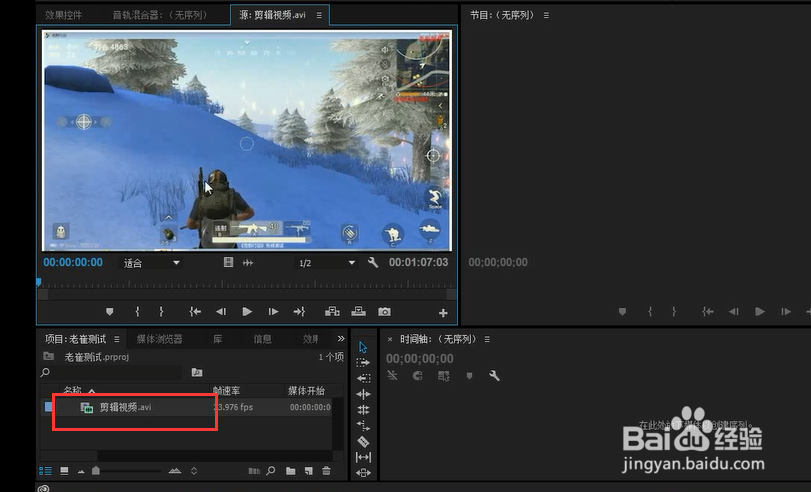Click the Overwrite edit button
The width and height of the screenshot is (811, 492).
click(x=358, y=311)
